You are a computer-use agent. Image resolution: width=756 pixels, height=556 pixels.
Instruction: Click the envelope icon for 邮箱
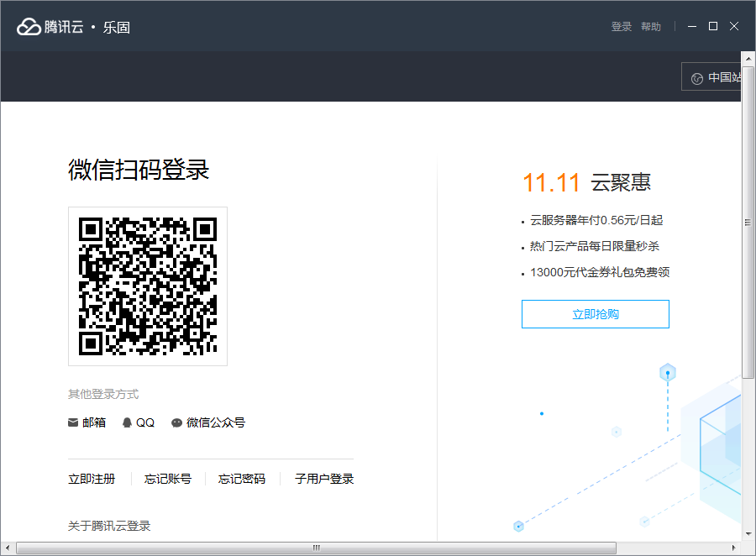[x=73, y=422]
